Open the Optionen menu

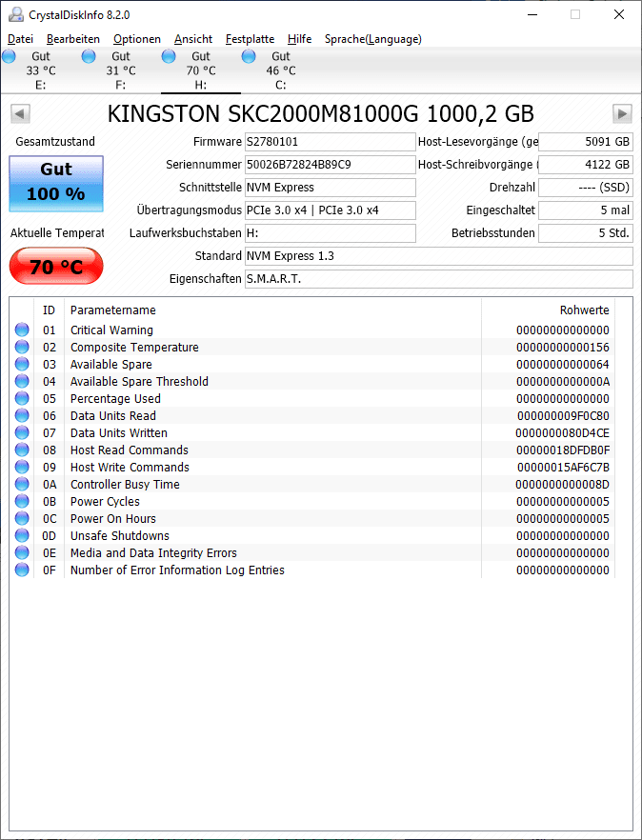click(x=136, y=39)
